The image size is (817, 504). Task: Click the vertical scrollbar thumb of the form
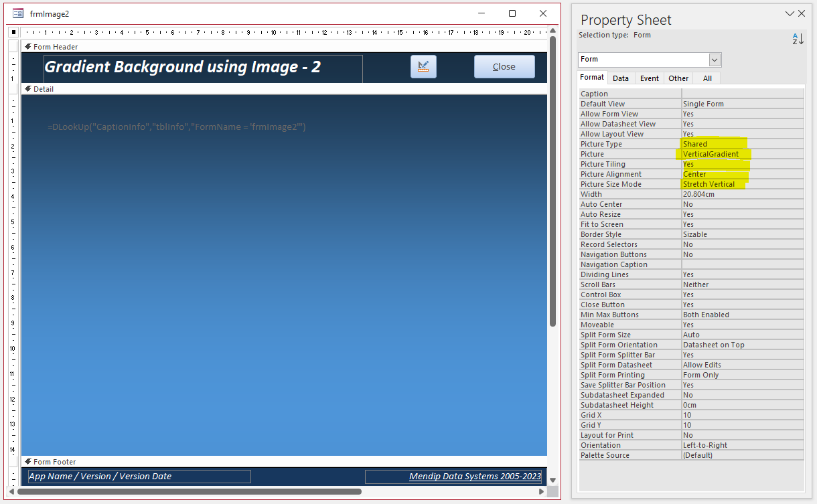552,181
